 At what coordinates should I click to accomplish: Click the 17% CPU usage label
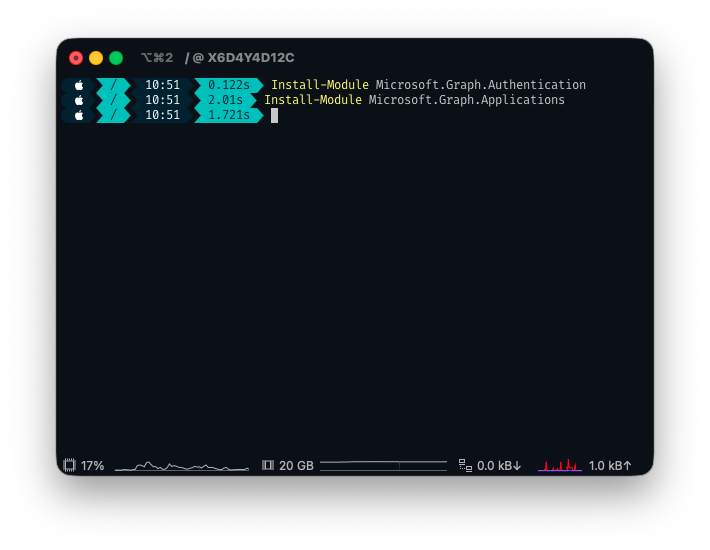pyautogui.click(x=93, y=465)
